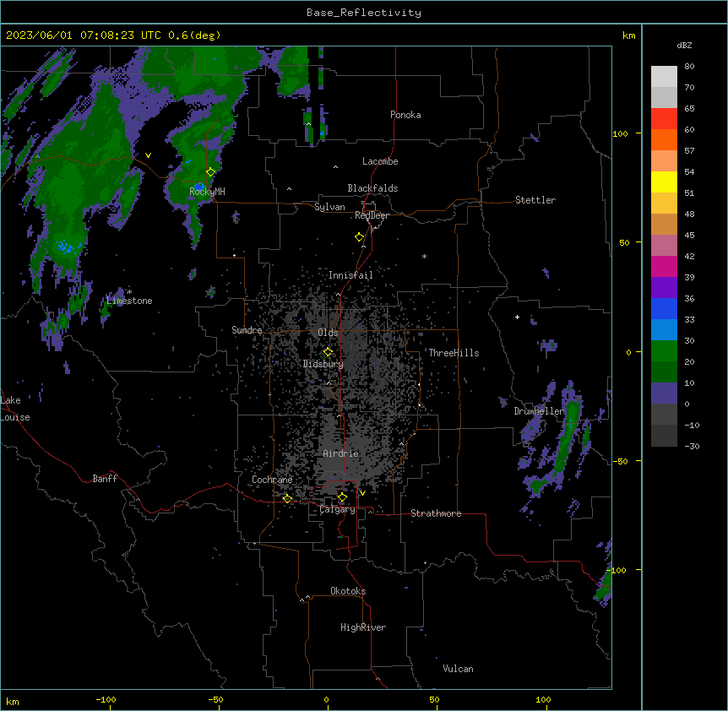Click the yellow 54 dBZ color swatch
This screenshot has height=711, width=728.
[664, 182]
